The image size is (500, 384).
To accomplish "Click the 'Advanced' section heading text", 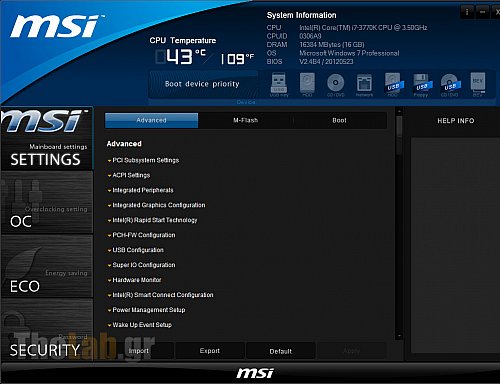I will (124, 144).
